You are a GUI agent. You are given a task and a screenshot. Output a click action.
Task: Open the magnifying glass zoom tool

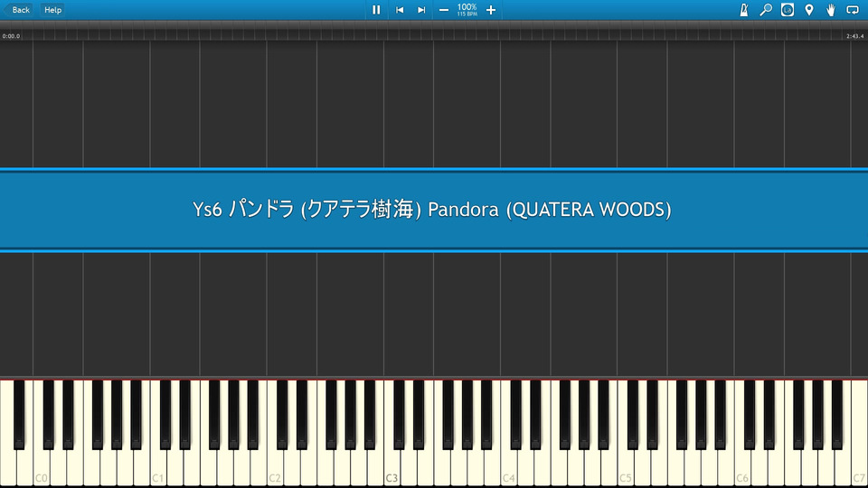766,10
